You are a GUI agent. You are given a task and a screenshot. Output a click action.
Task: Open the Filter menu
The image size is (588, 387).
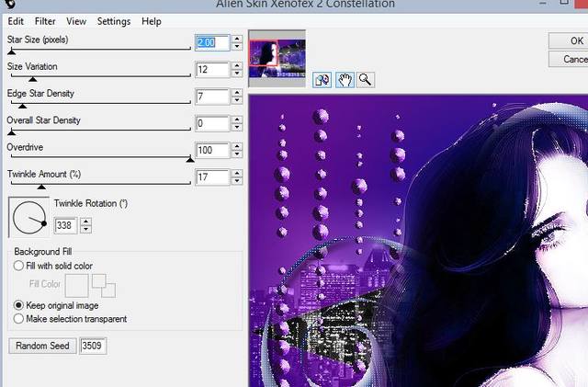45,21
